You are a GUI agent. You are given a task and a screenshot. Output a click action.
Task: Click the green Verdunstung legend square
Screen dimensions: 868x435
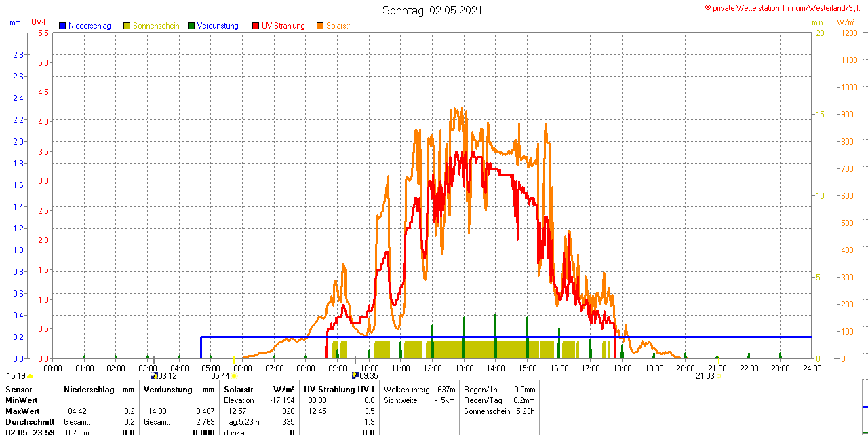(x=191, y=26)
